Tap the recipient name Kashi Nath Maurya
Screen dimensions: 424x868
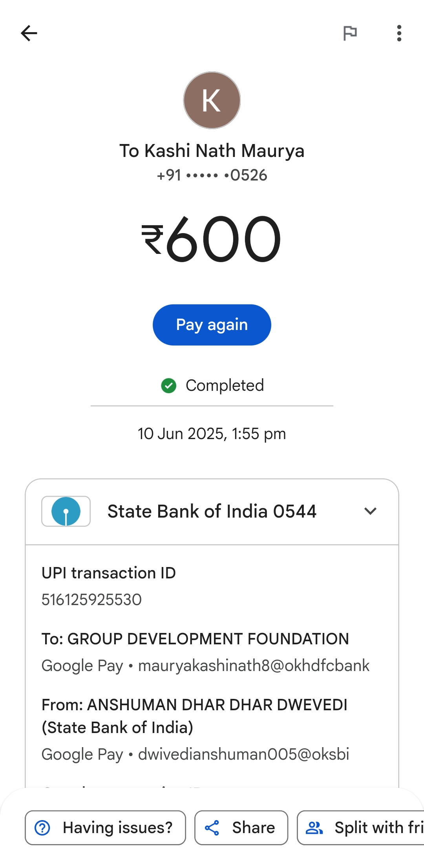point(212,151)
